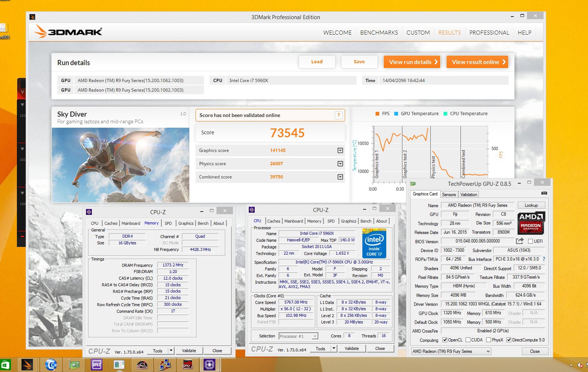Click Time value 14/04/2096 16:42:44

404,80
